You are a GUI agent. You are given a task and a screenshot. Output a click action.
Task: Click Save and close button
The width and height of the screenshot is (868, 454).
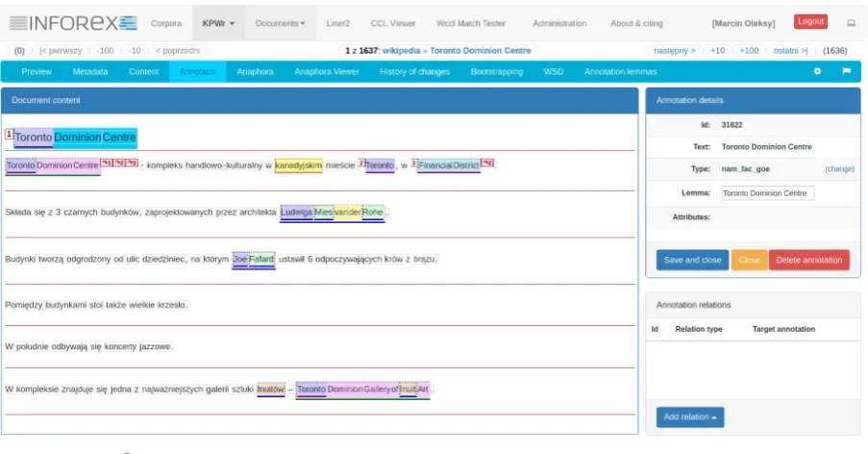692,260
